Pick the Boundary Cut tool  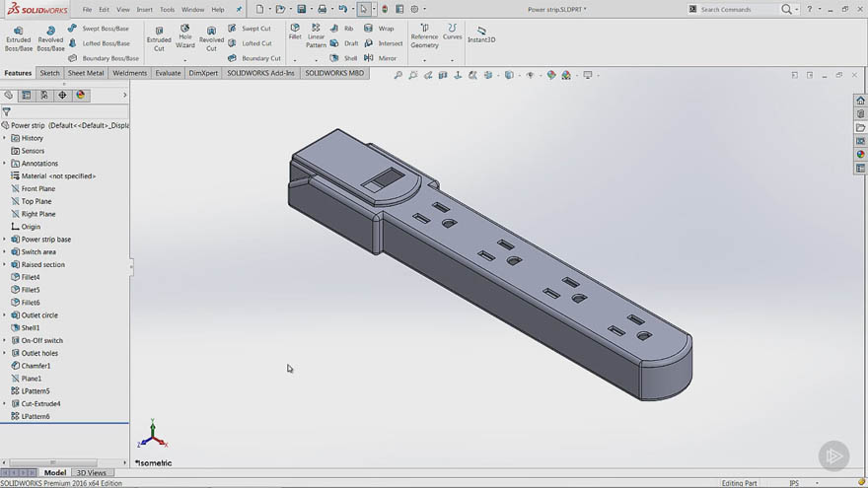click(254, 58)
